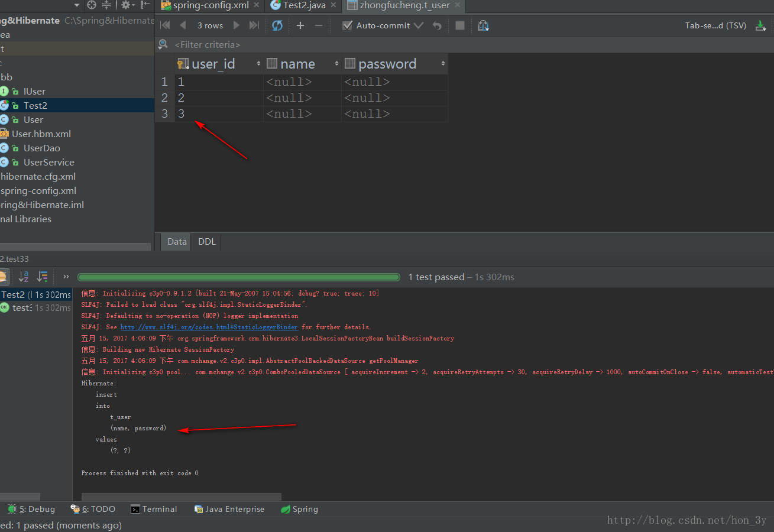Select the User class in project tree
The height and width of the screenshot is (532, 774).
[33, 119]
